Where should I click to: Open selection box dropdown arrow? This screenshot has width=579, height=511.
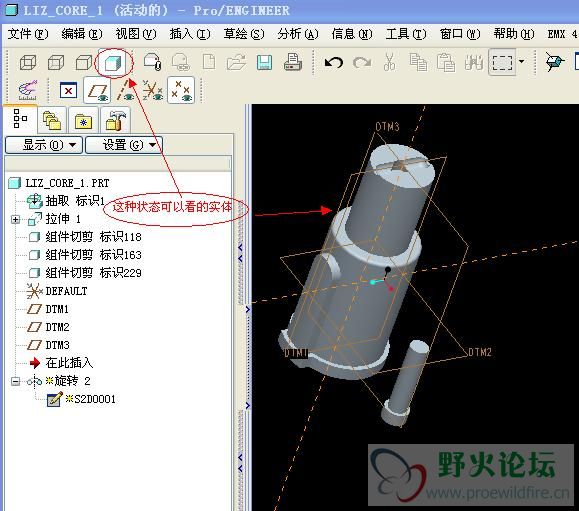[521, 61]
